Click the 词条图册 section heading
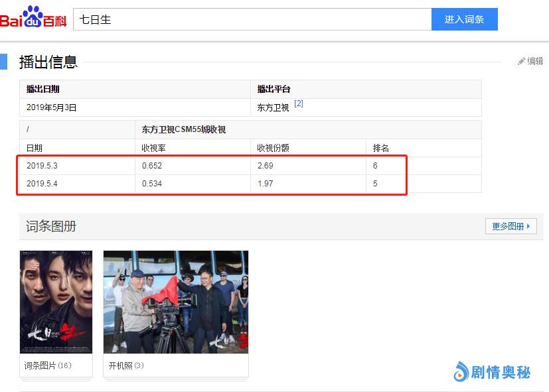The height and width of the screenshot is (392, 549). point(51,226)
